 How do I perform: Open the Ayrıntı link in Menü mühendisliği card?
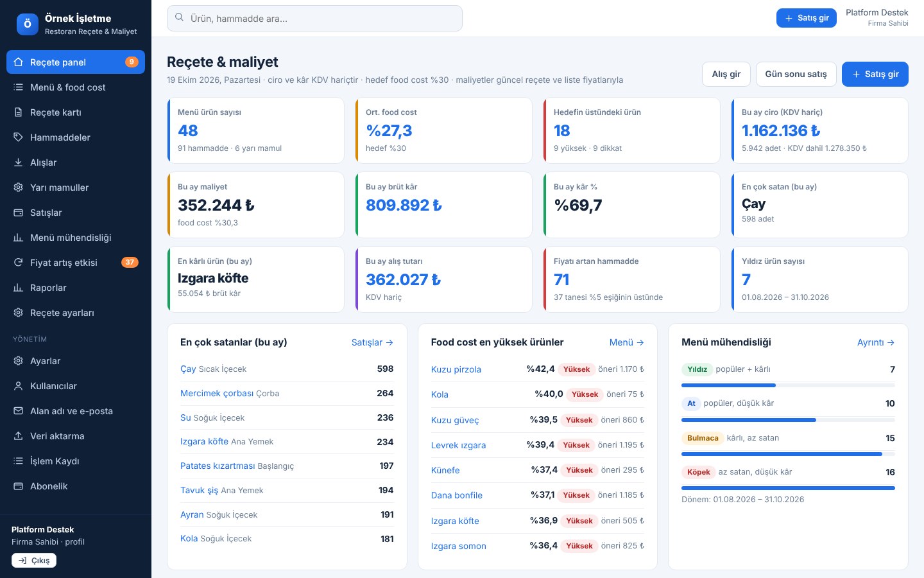pyautogui.click(x=876, y=342)
